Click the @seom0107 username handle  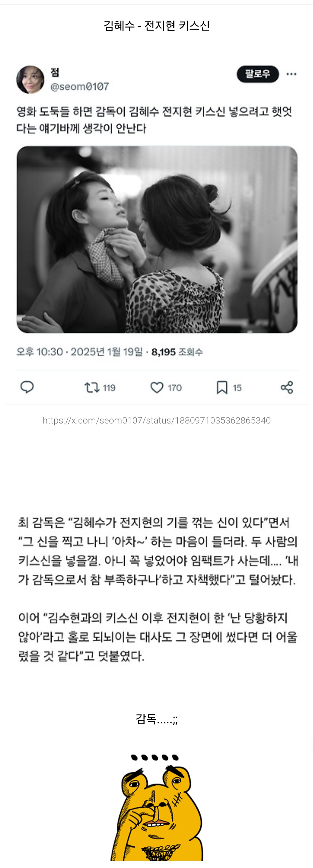[79, 86]
